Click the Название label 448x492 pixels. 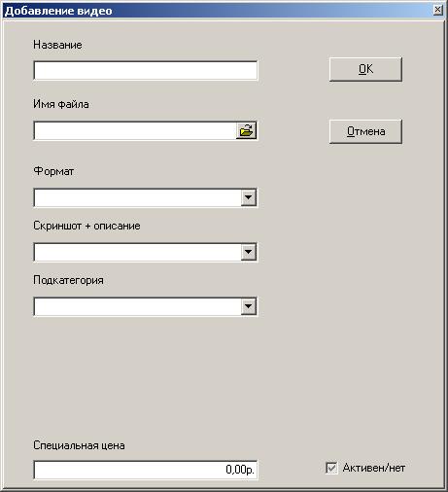pyautogui.click(x=57, y=45)
